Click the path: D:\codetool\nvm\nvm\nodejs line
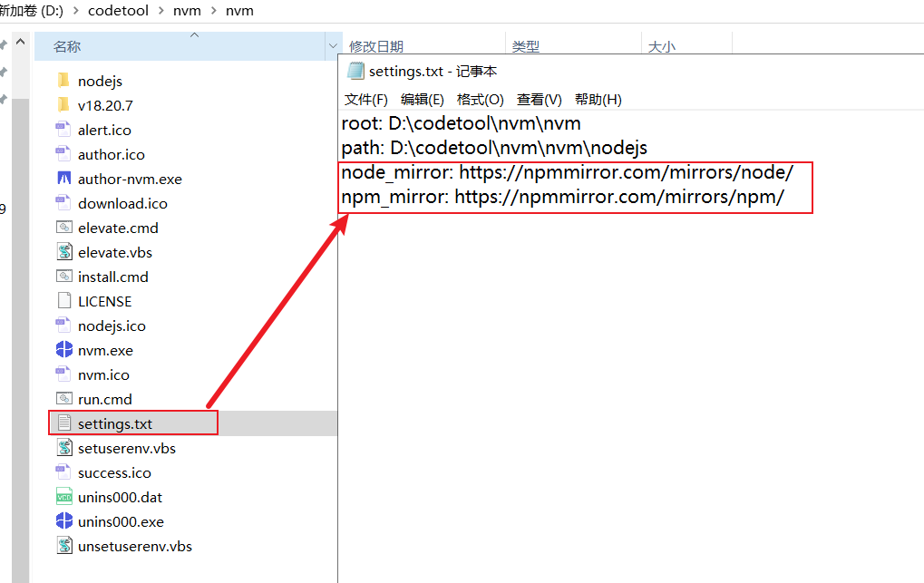This screenshot has width=924, height=583. click(494, 148)
